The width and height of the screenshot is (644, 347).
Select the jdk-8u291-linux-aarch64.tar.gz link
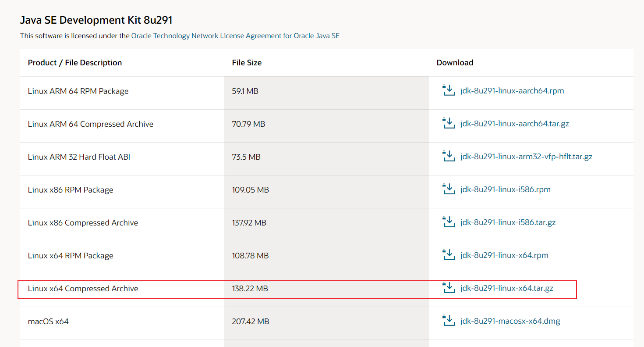514,123
